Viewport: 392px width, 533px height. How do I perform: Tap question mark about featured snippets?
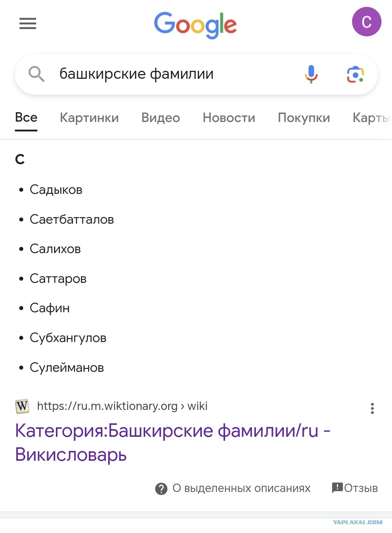coord(161,489)
